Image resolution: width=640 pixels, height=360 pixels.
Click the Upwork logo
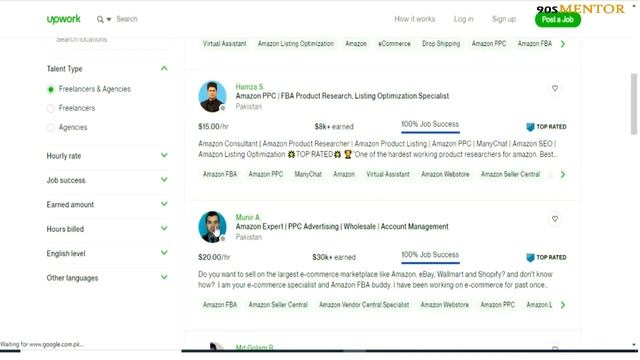click(63, 19)
